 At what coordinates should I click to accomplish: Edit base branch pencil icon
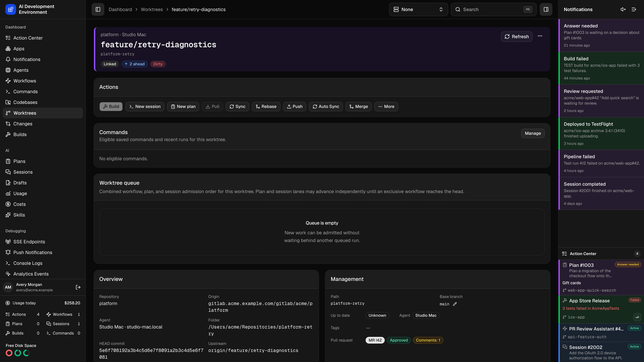(455, 304)
